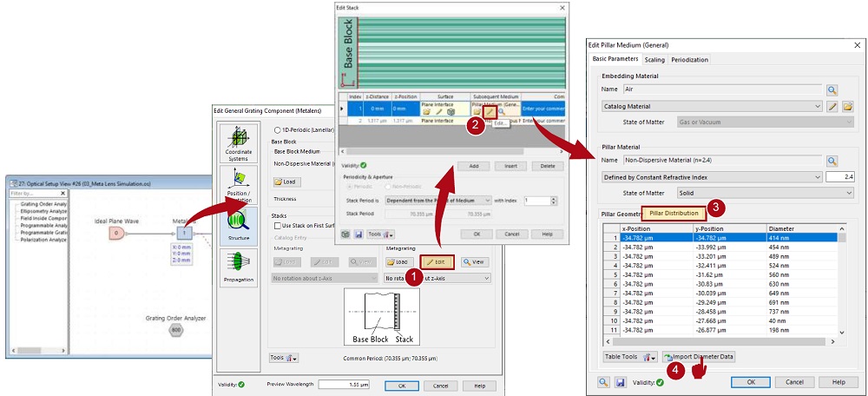Click the Grating Order Analyzer node
868x396 pixels.
coord(175,330)
